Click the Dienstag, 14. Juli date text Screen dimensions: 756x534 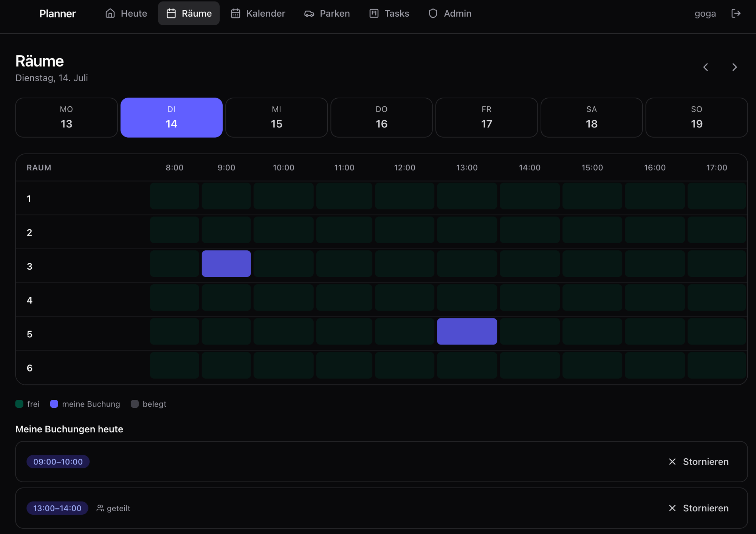click(52, 78)
